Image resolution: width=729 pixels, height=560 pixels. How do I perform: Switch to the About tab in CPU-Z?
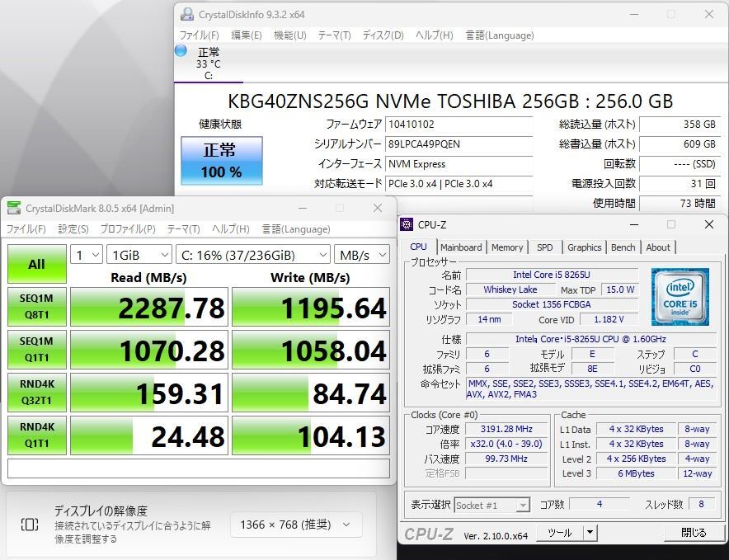[x=658, y=247]
